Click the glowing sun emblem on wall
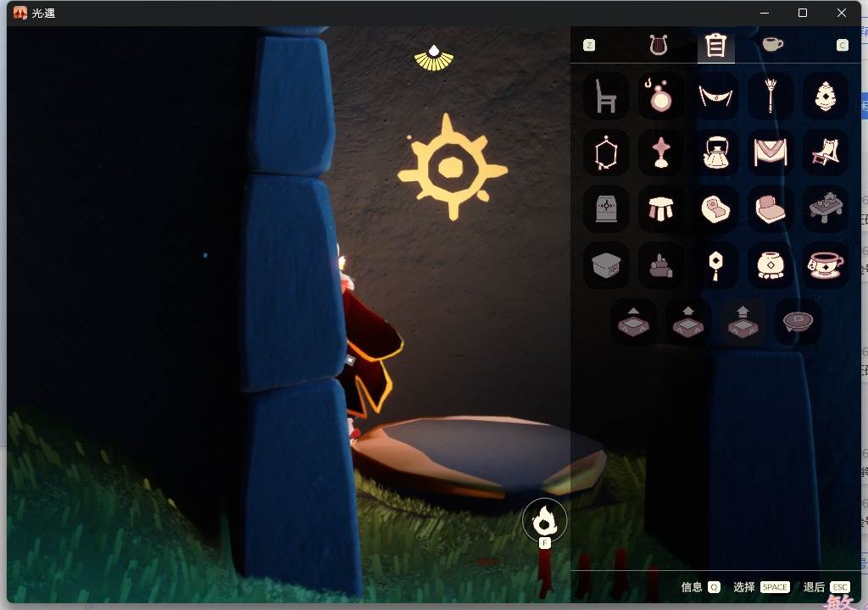This screenshot has height=610, width=868. [x=453, y=167]
